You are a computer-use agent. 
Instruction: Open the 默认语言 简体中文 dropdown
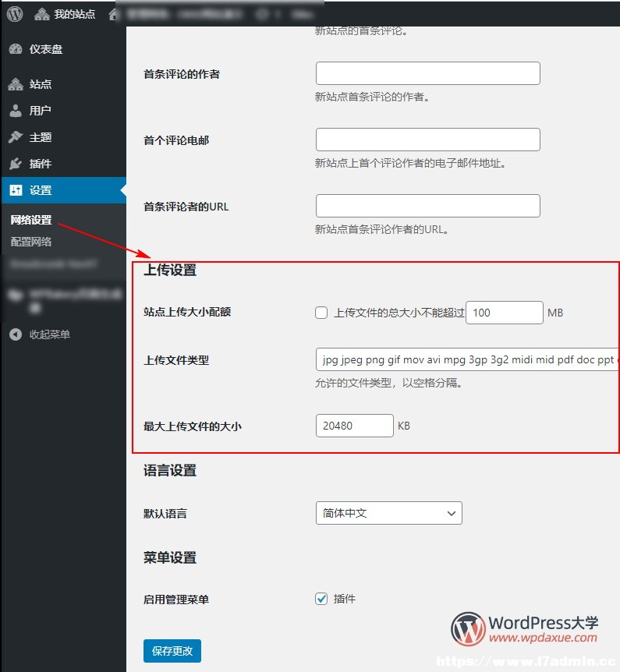389,513
